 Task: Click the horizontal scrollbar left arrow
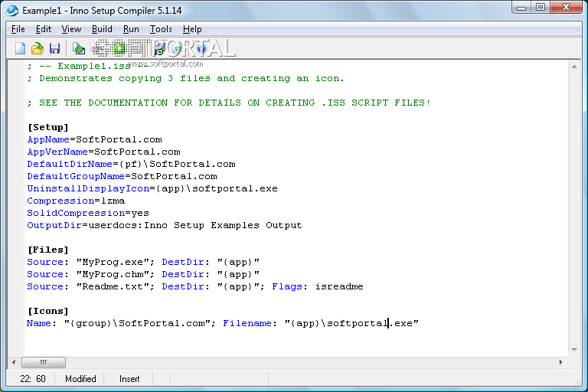pos(14,362)
